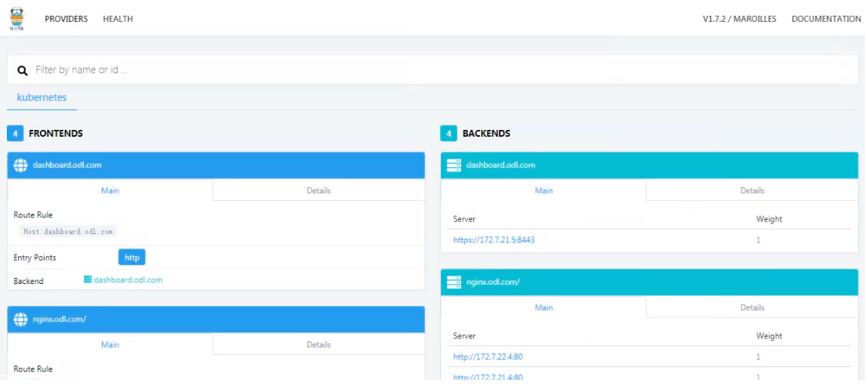
Task: Click Route Rule label in dashboard.odl.com frontend
Action: point(33,215)
